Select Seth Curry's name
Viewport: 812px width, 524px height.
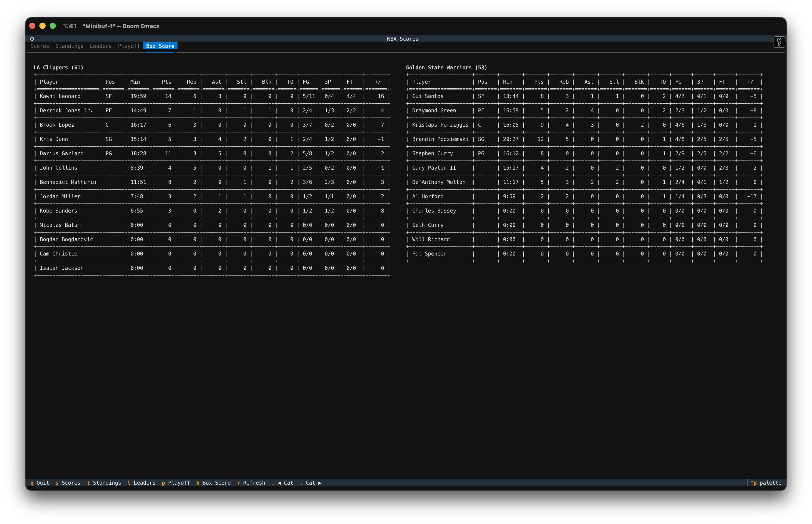pos(428,225)
